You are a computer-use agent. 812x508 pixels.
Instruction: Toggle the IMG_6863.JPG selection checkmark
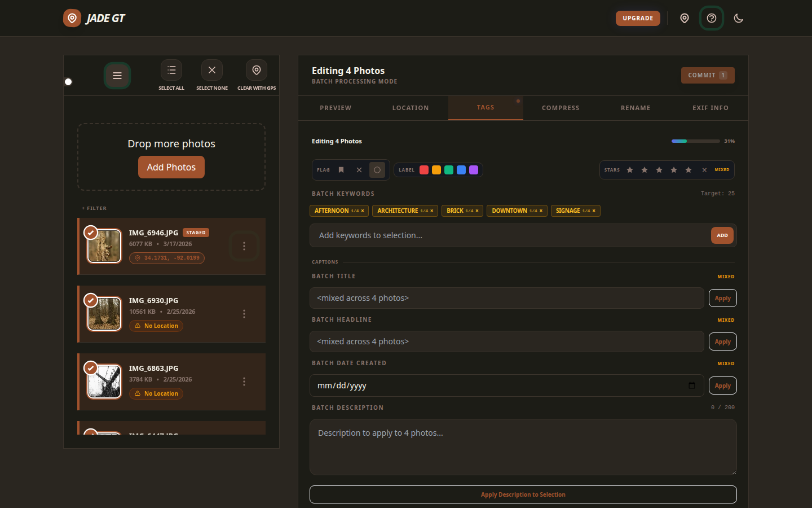click(91, 368)
